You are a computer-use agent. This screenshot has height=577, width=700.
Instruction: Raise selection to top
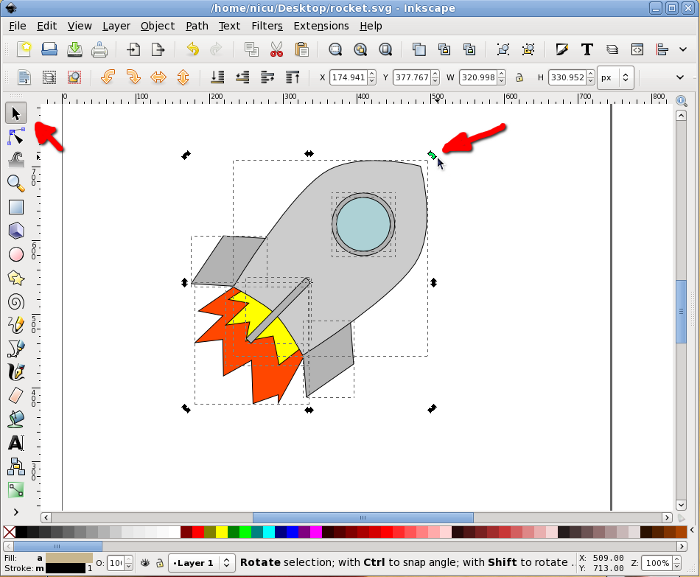pyautogui.click(x=292, y=77)
